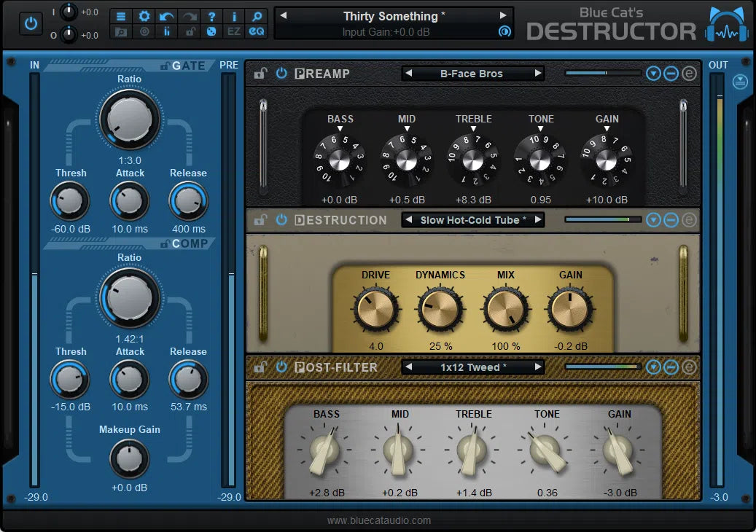Visit the www.bluecataudio.com link
The image size is (756, 532).
click(x=378, y=520)
